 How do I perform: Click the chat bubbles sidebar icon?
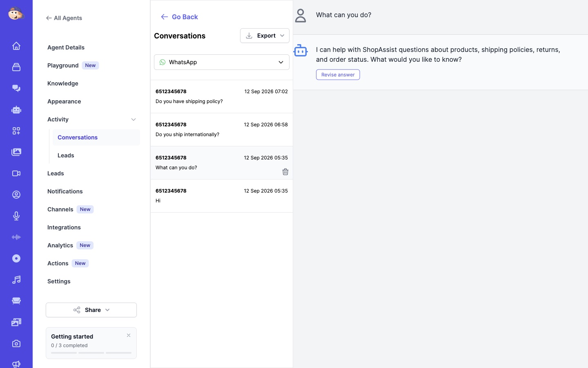click(x=16, y=88)
